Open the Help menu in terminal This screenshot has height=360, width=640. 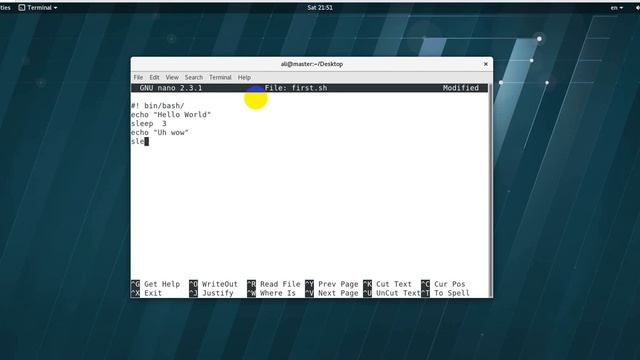coord(244,77)
